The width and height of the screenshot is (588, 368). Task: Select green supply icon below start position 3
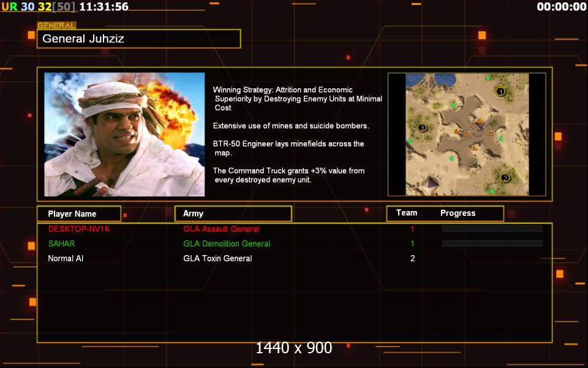[x=409, y=141]
